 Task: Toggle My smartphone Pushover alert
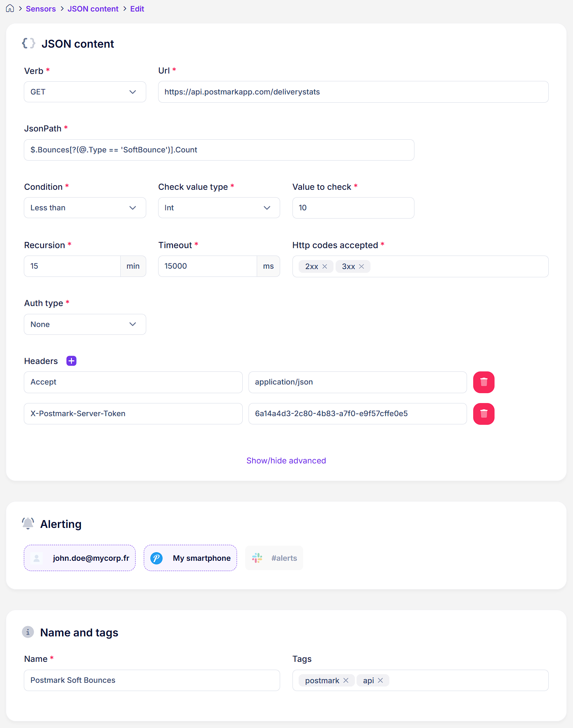[190, 558]
